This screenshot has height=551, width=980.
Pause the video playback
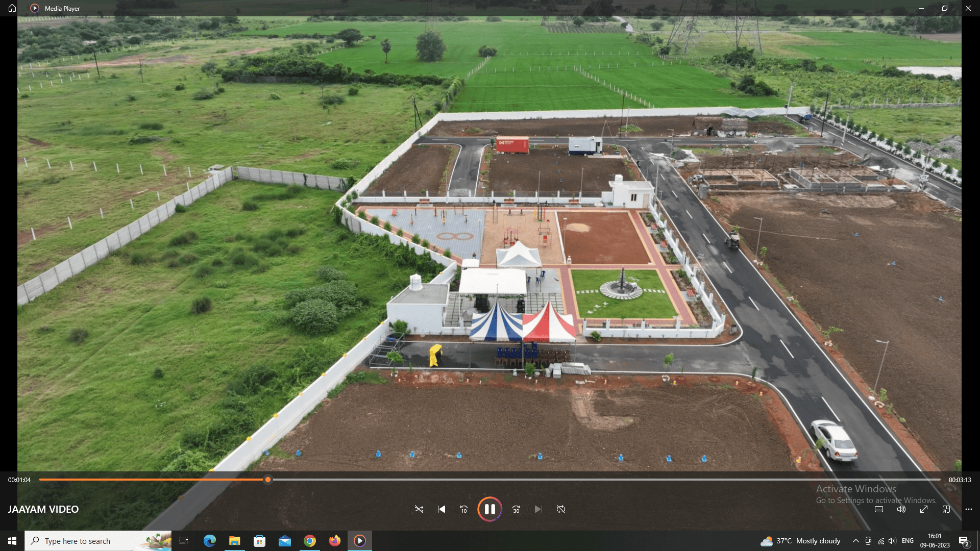point(489,509)
